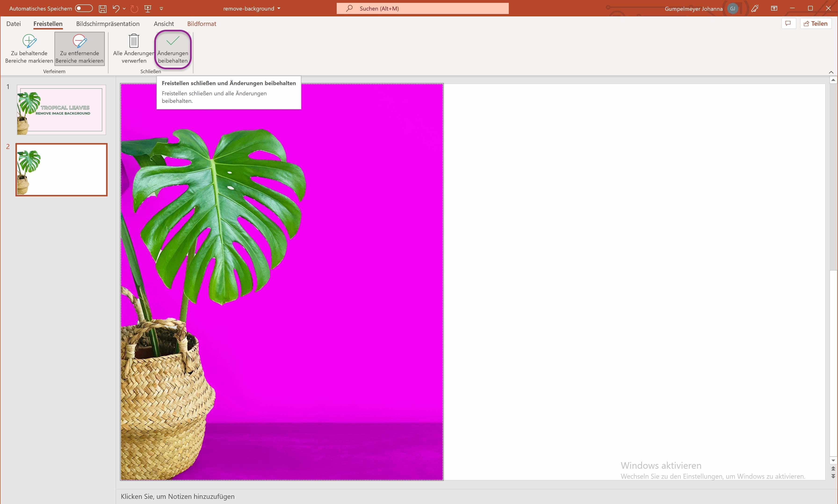
Task: Click the Undo arrow icon
Action: click(x=116, y=9)
